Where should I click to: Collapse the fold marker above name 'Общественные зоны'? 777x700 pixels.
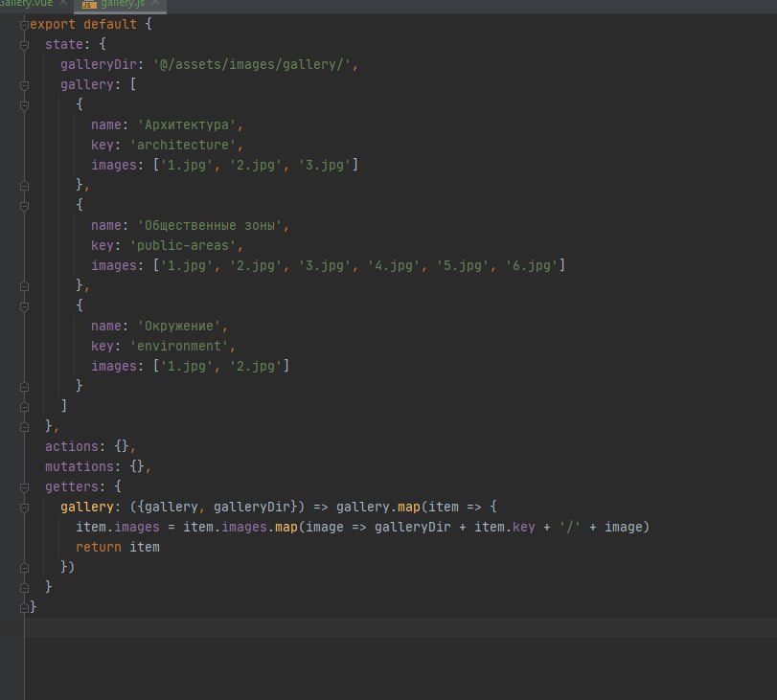24,206
